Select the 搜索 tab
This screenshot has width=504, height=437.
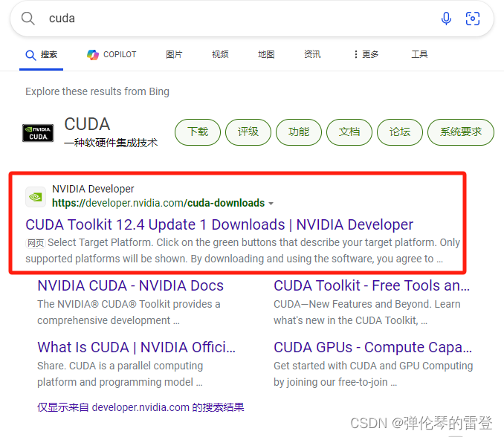41,55
